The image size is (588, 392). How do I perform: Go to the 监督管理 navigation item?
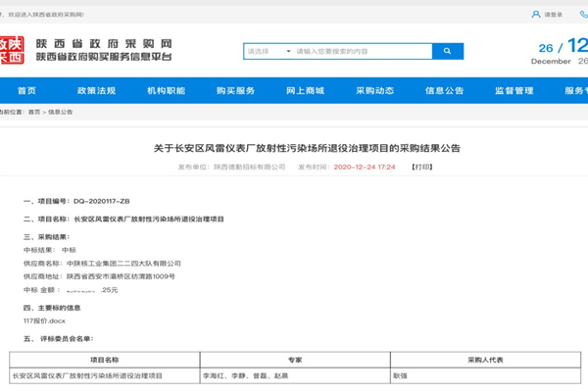point(514,90)
